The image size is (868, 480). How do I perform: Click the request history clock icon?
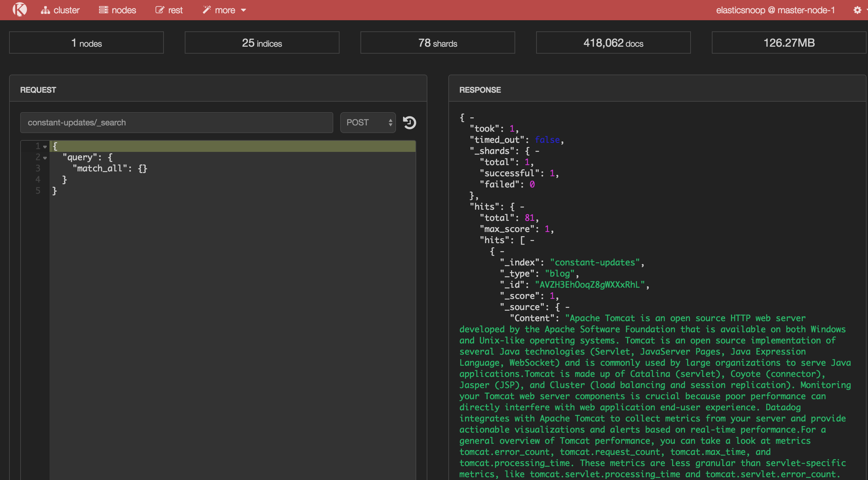click(x=410, y=123)
